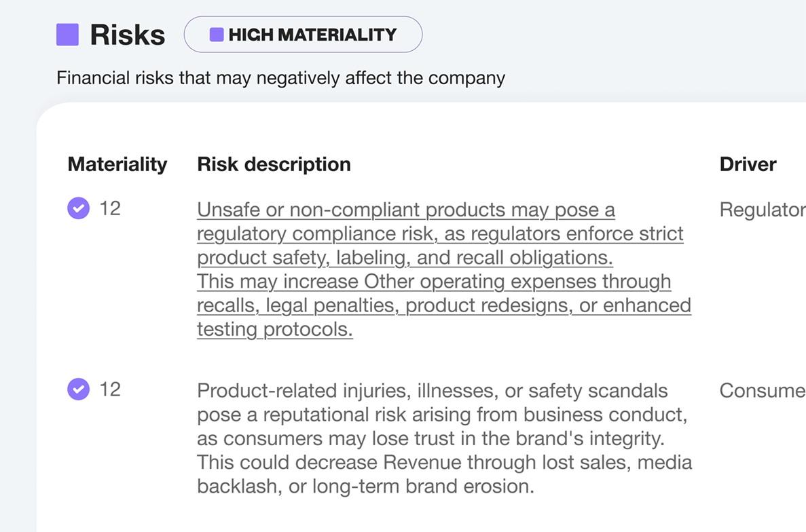Select the Risk description column header
806x532 pixels.
[274, 164]
